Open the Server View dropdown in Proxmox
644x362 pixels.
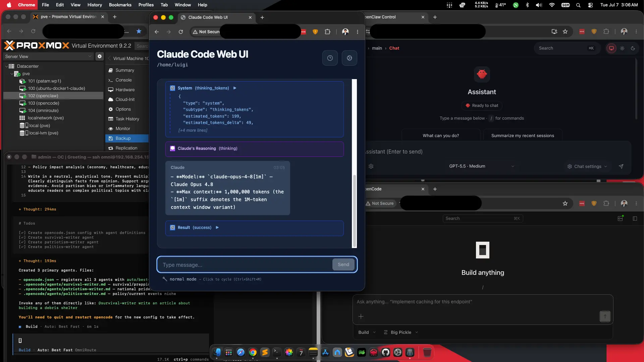tap(48, 57)
